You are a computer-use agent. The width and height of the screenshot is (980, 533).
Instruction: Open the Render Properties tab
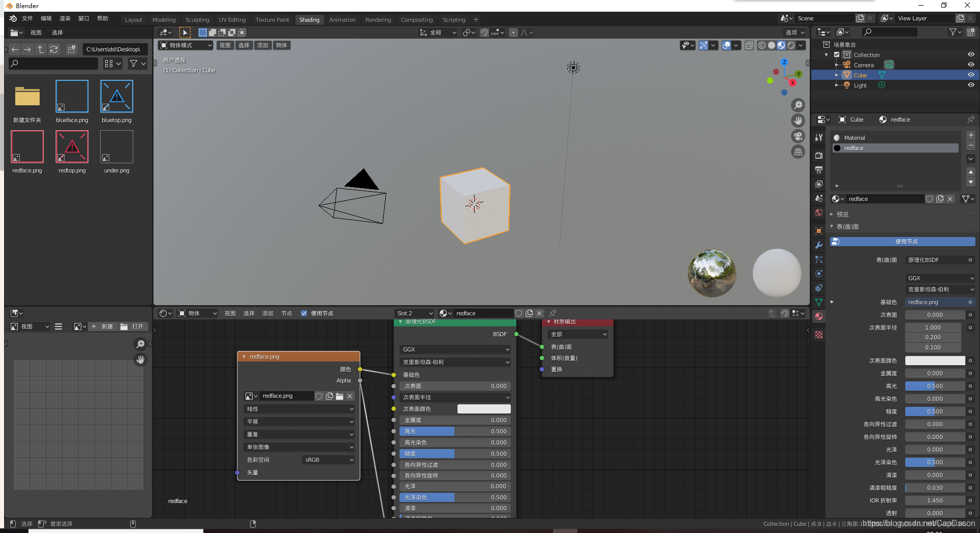point(818,156)
